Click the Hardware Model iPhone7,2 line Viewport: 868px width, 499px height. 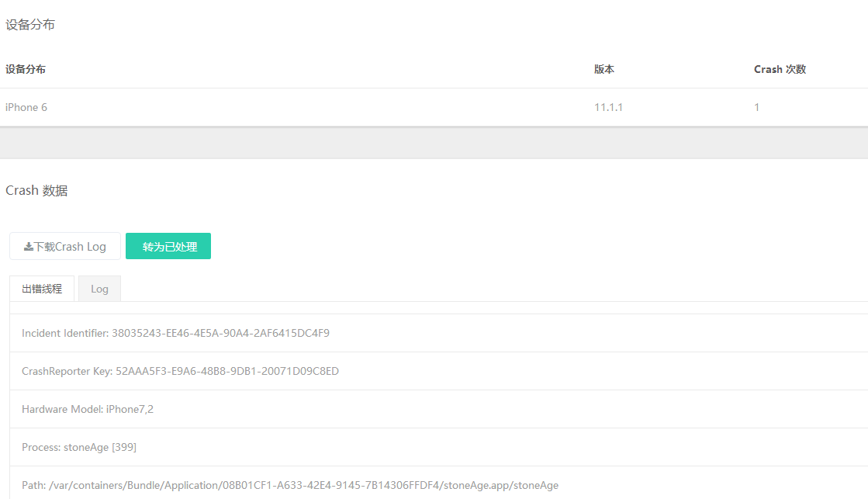pyautogui.click(x=88, y=409)
